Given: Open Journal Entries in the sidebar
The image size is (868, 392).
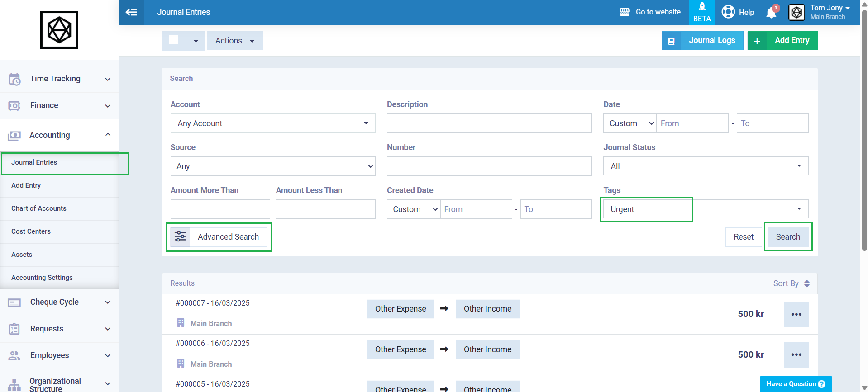Looking at the screenshot, I should coord(59,162).
